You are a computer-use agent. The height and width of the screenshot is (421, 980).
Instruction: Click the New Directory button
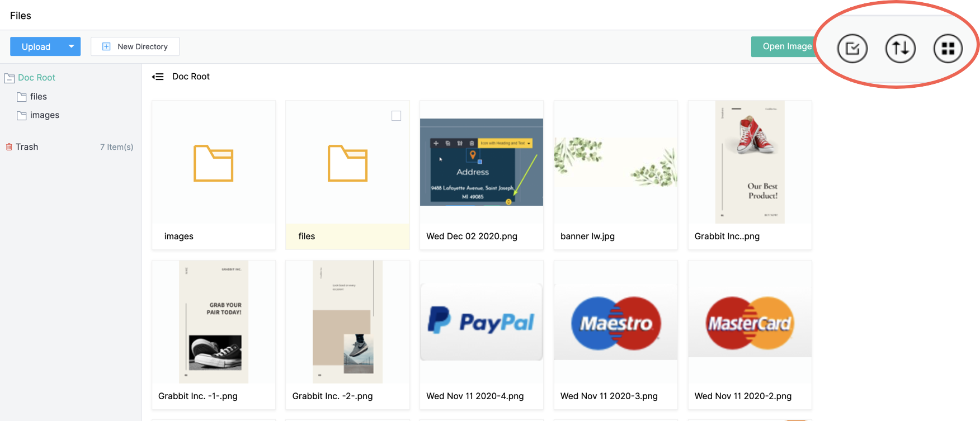tap(135, 46)
